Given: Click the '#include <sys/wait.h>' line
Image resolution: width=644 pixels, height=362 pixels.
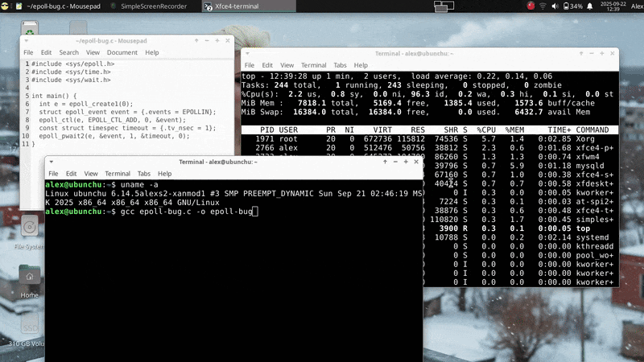Looking at the screenshot, I should (x=71, y=80).
